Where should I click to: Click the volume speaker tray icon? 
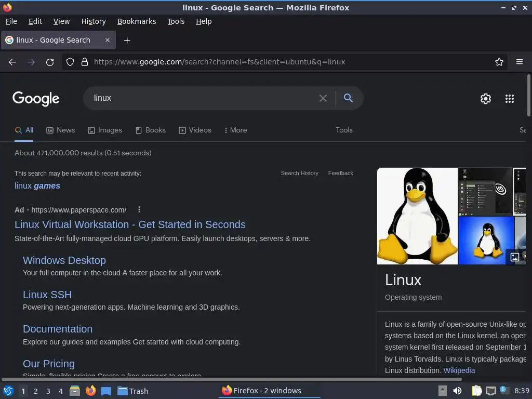[x=457, y=391]
